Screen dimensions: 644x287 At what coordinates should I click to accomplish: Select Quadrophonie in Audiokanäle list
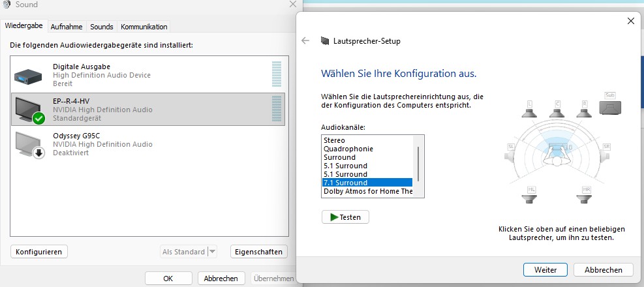click(368, 149)
